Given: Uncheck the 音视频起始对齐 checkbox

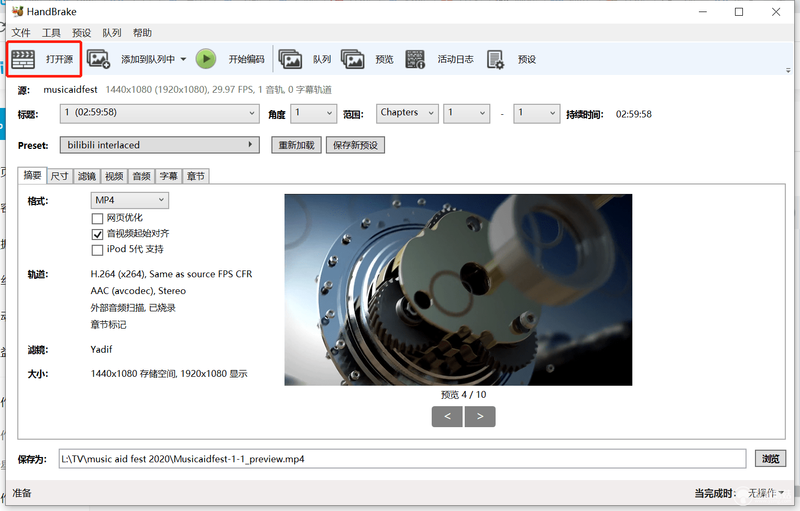Looking at the screenshot, I should tap(97, 235).
